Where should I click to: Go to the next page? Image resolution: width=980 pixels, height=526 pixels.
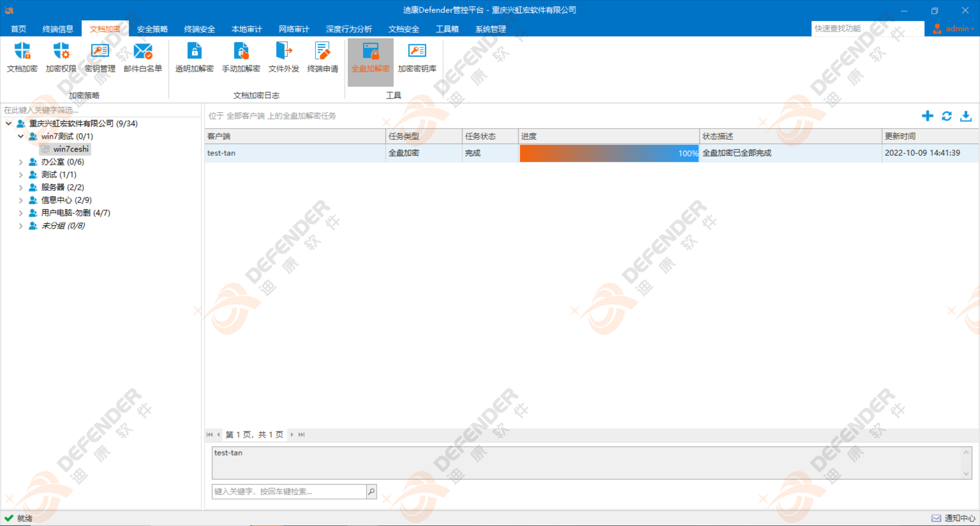click(292, 435)
